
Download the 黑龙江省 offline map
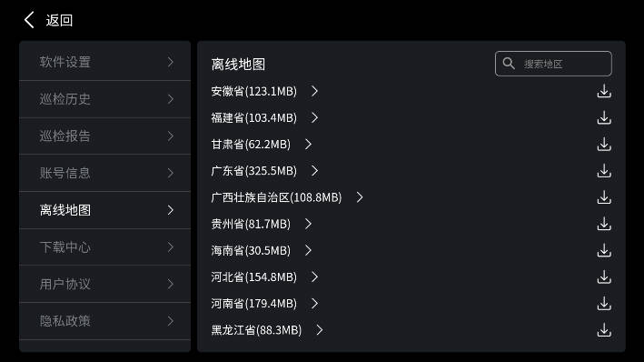(x=604, y=330)
